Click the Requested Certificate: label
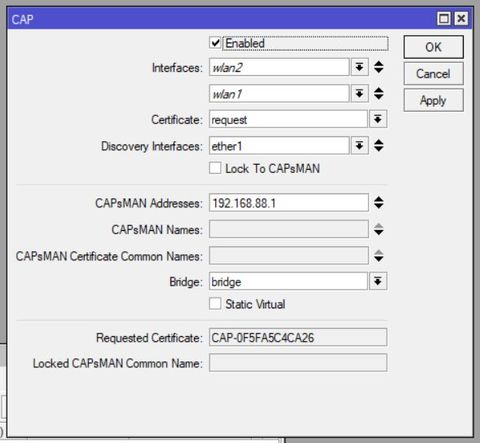Screen dimensions: 480x443 pos(149,338)
